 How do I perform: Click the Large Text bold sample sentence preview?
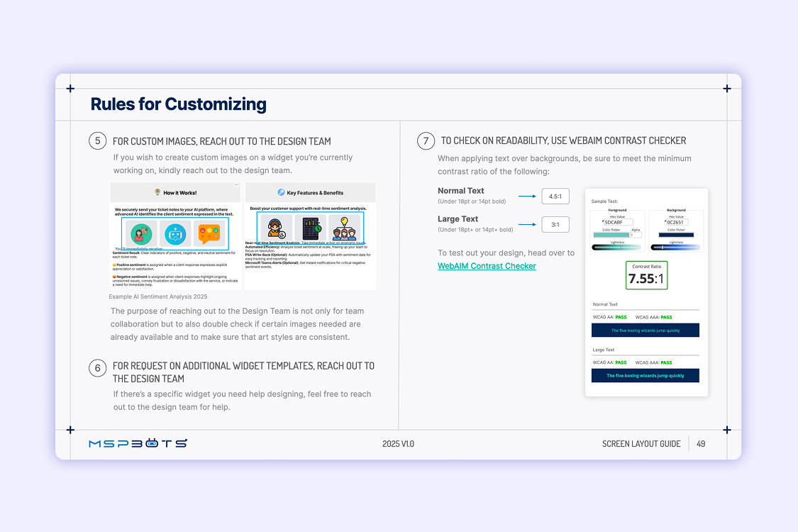[645, 376]
